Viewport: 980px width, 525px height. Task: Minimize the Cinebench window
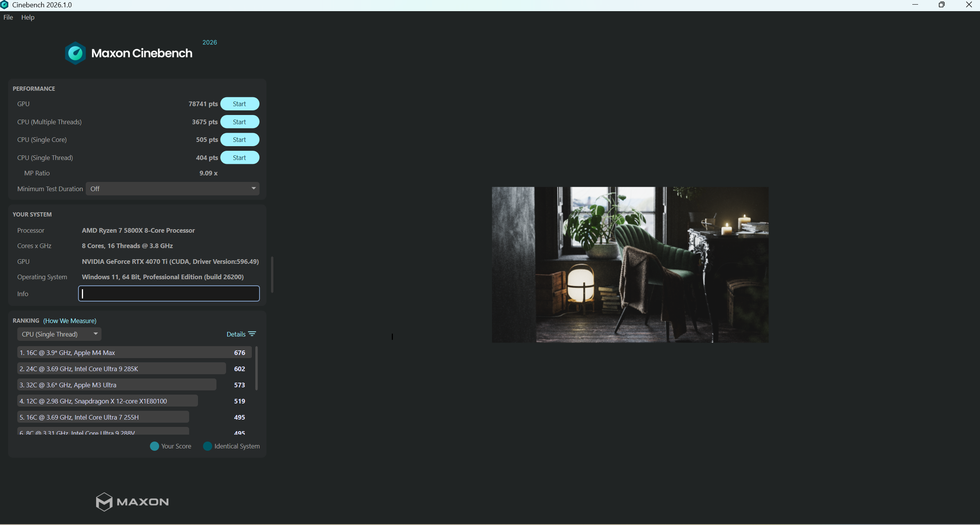point(915,5)
